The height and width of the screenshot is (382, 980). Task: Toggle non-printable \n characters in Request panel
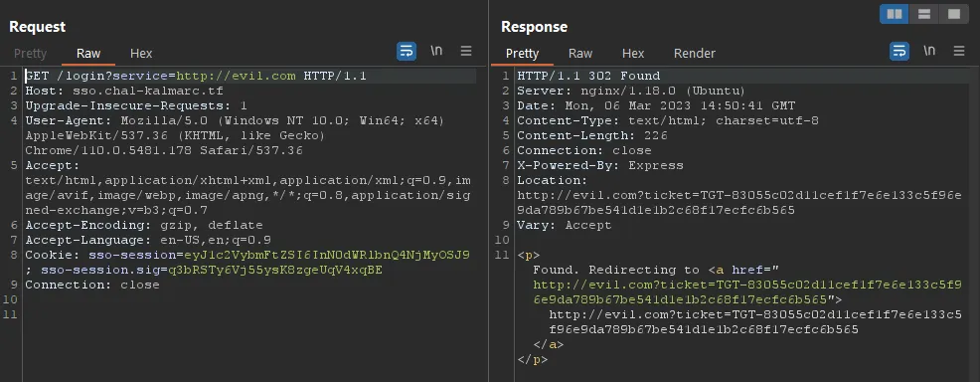436,52
